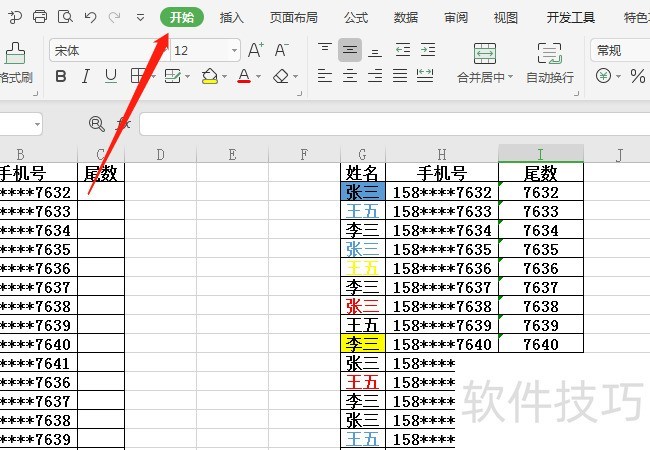Select the 姓名 header cell
650x450 pixels.
click(363, 173)
